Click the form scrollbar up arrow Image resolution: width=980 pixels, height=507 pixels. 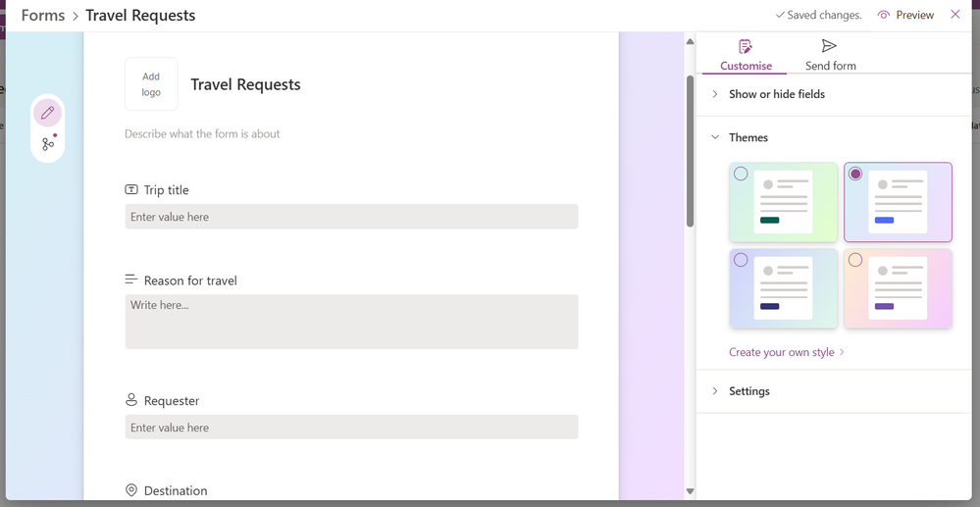690,42
